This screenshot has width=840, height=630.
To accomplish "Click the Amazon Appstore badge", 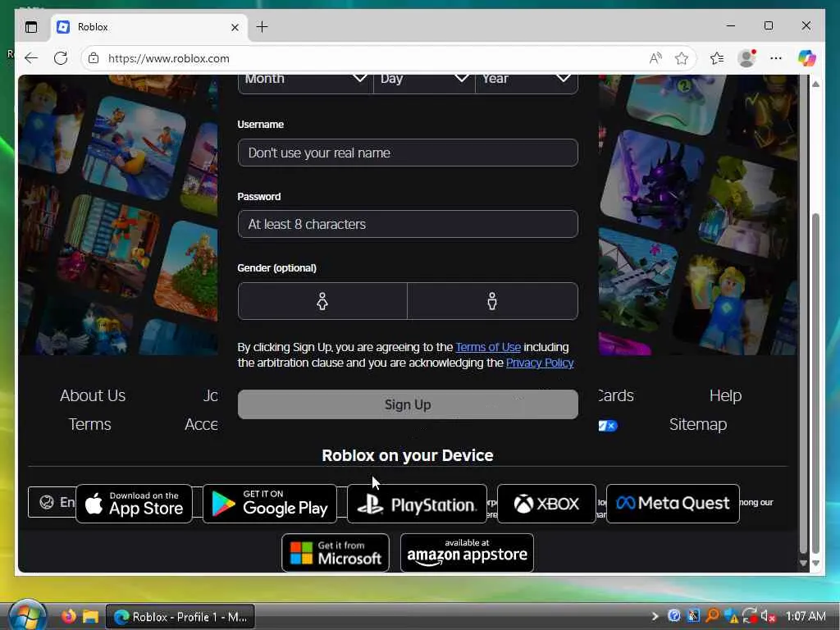I will coord(467,553).
